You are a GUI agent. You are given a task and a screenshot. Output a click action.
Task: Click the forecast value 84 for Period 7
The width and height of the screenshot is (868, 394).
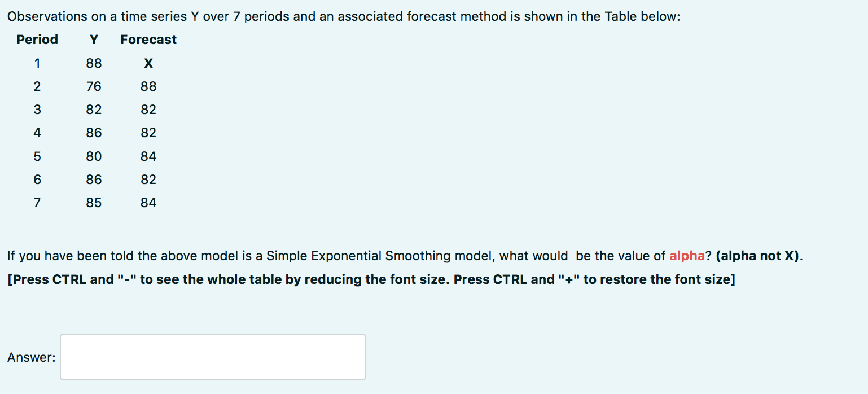(148, 202)
